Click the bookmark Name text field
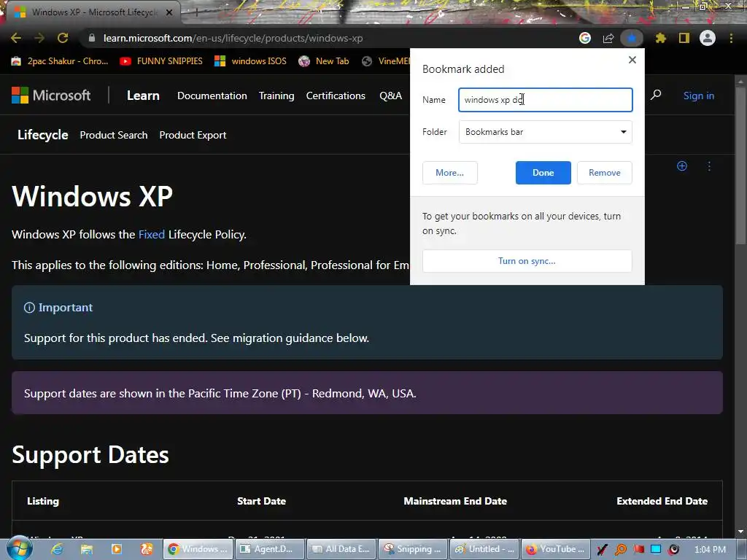 [546, 100]
